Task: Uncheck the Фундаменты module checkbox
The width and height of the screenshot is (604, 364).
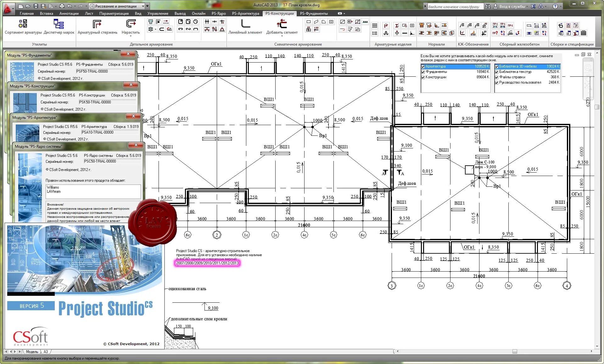Action: 423,72
